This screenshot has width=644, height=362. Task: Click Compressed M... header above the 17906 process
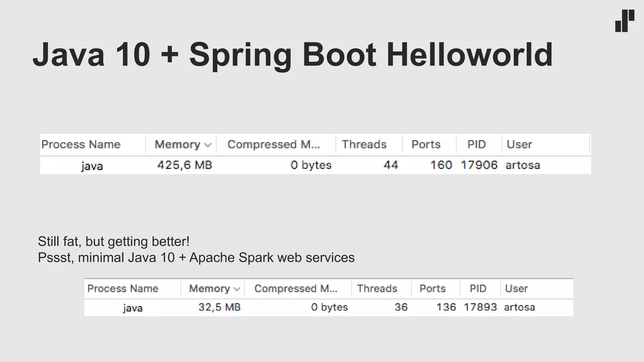[273, 145]
